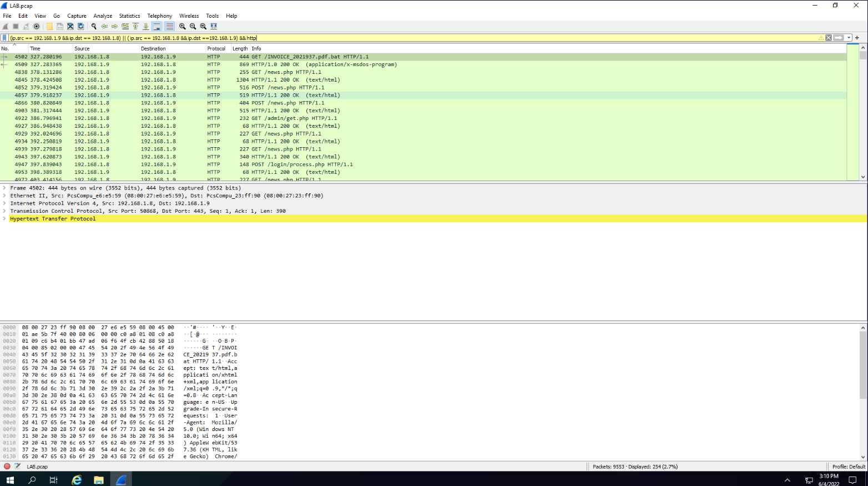The image size is (868, 486).
Task: Toggle auto-scroll during live capture
Action: pos(157,26)
